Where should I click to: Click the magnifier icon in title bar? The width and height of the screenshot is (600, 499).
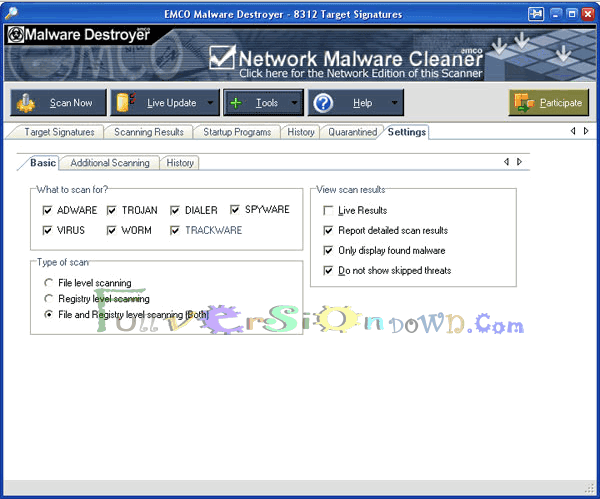click(x=11, y=13)
